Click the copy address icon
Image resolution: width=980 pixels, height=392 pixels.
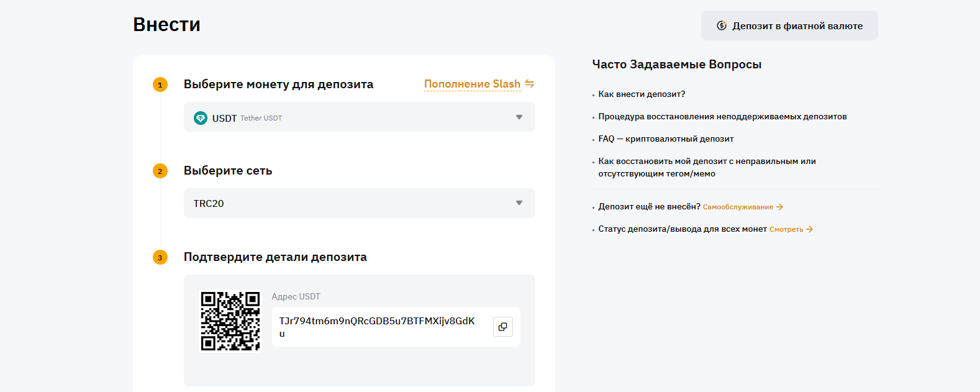(x=502, y=327)
